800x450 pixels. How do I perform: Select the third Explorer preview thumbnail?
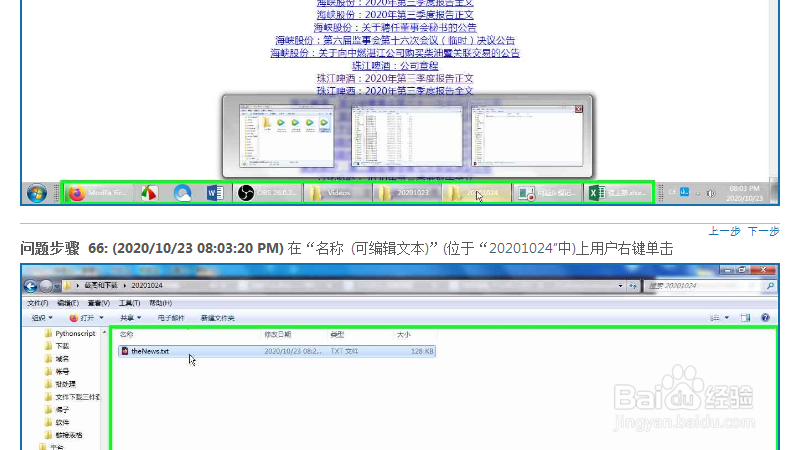[x=527, y=136]
